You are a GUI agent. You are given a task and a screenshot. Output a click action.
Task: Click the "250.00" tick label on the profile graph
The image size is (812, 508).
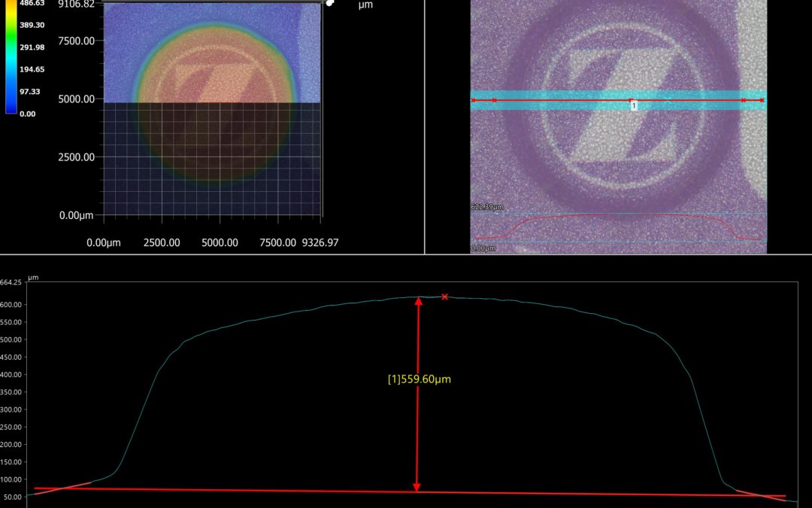[11, 427]
